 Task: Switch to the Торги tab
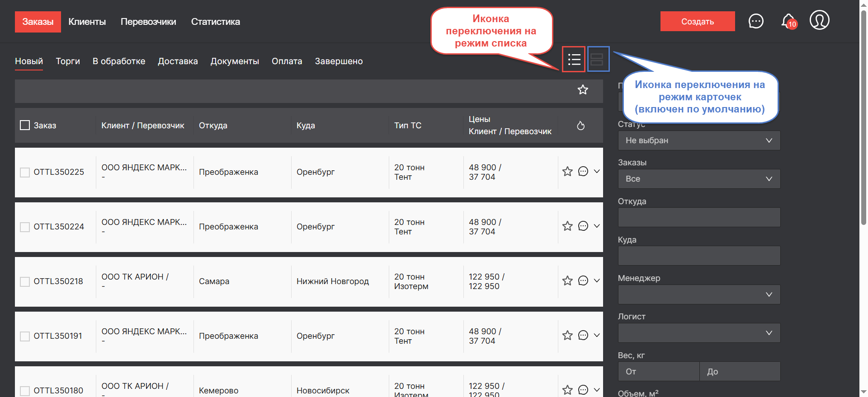tap(68, 61)
